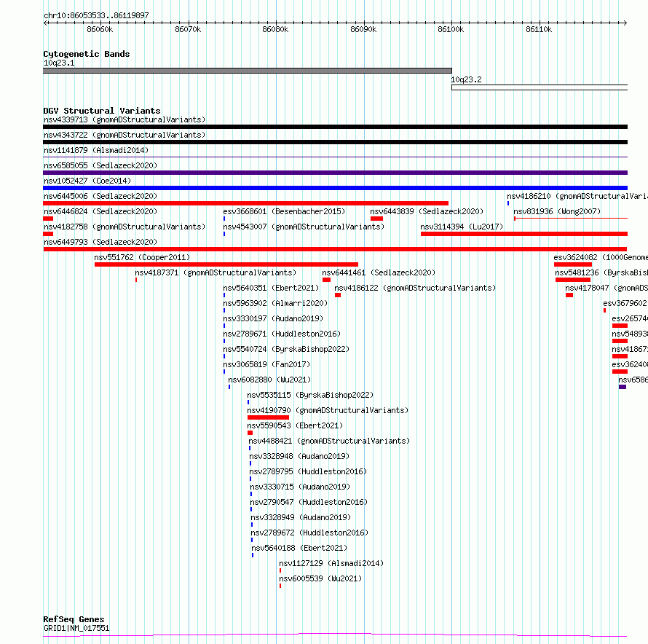Select nsv4182758 gnomADStructuralVariants label
This screenshot has width=648, height=644.
125,227
